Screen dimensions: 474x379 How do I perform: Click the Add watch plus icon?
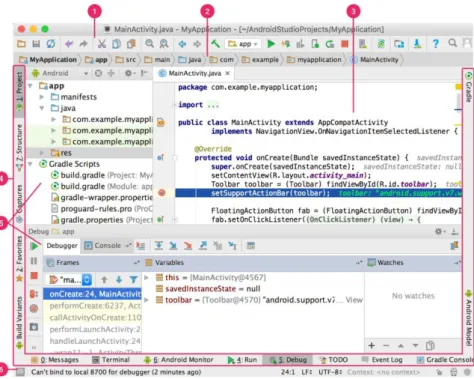point(372,346)
